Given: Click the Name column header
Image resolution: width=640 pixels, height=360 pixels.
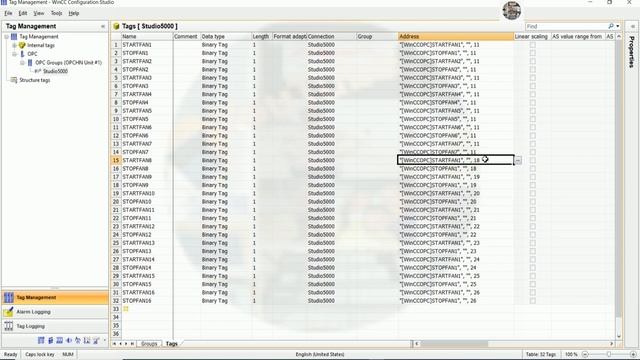Looking at the screenshot, I should tap(147, 36).
